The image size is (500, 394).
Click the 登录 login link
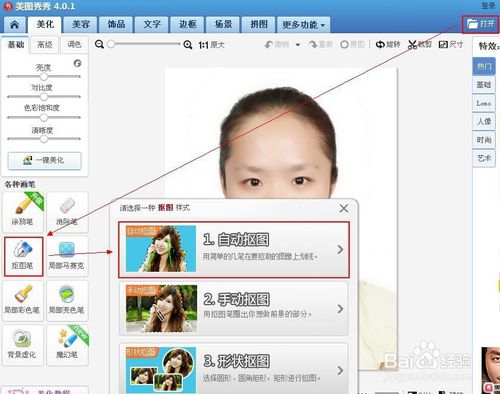(x=488, y=6)
